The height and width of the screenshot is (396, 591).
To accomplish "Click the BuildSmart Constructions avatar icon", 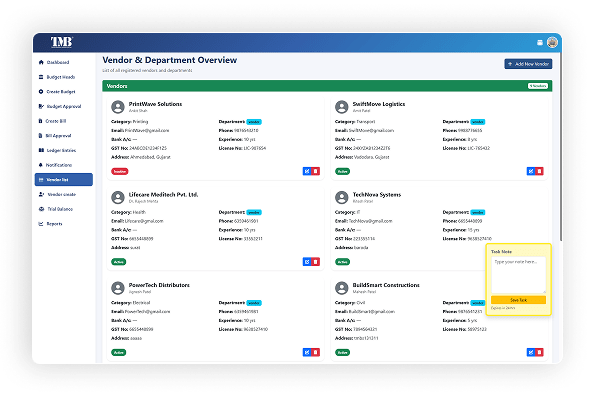I will [x=341, y=288].
